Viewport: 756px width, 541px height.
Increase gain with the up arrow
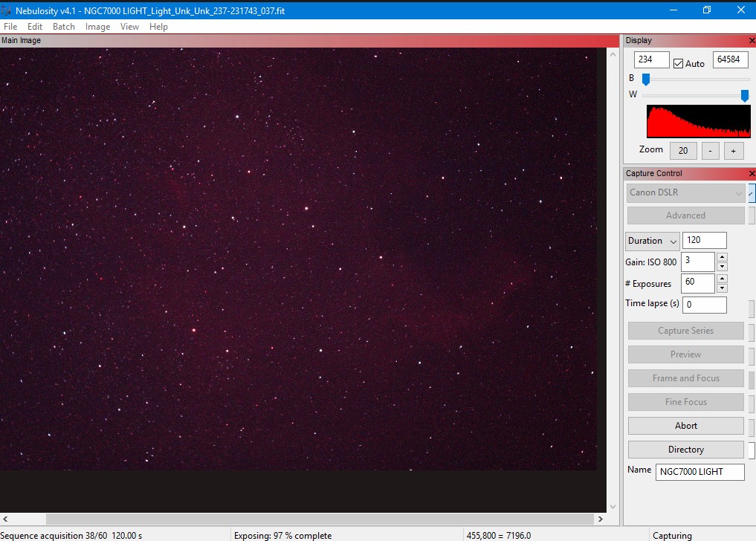click(x=722, y=257)
